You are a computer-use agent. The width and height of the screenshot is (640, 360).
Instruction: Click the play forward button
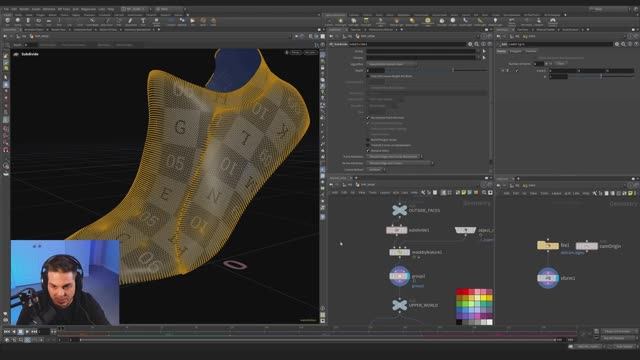click(x=27, y=332)
